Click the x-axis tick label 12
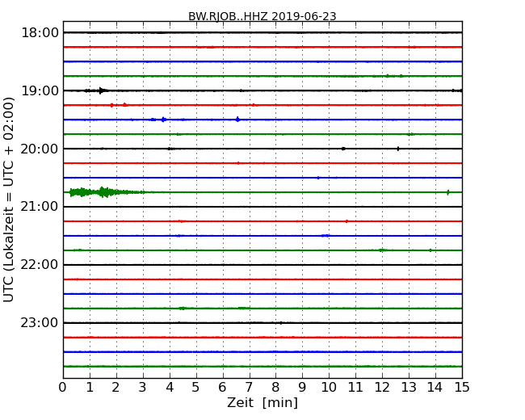 pyautogui.click(x=382, y=387)
